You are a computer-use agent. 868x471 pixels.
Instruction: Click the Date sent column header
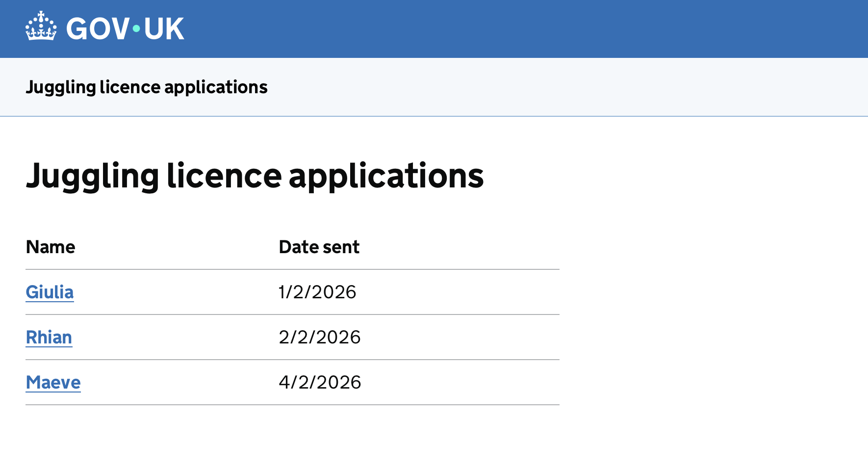[x=319, y=247]
